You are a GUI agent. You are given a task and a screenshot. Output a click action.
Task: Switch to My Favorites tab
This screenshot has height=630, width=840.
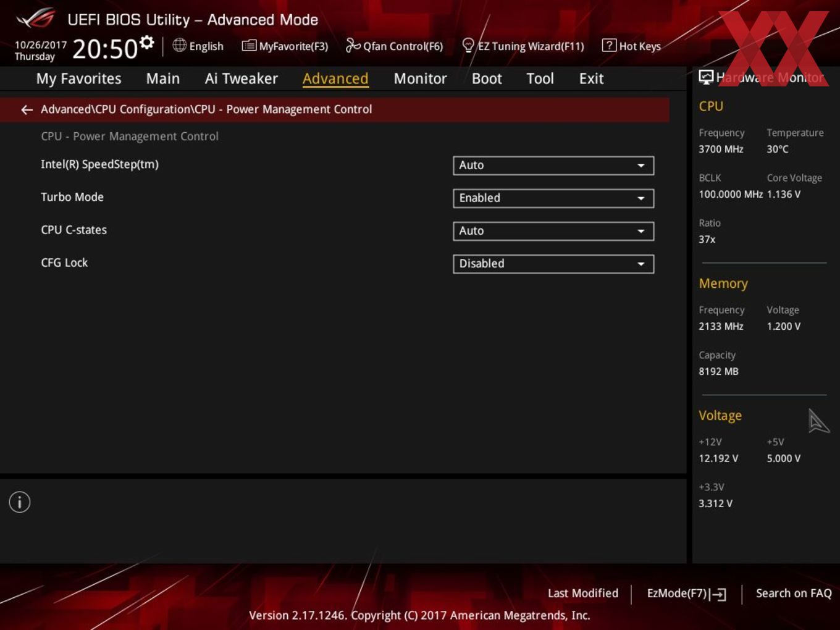click(x=78, y=79)
